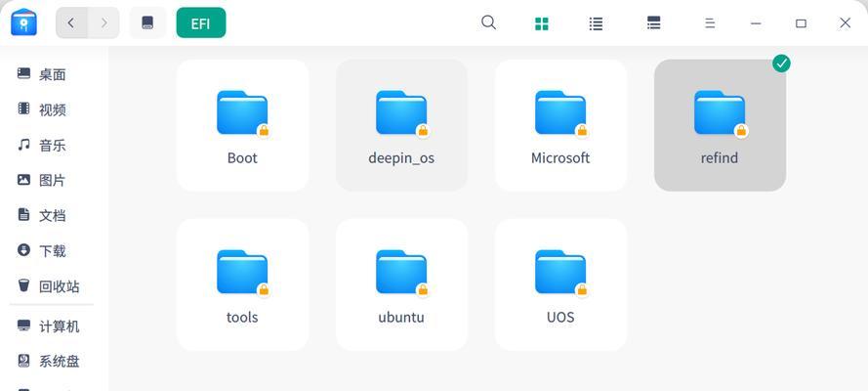Open 下载 in the sidebar
This screenshot has width=868, height=391.
click(54, 251)
